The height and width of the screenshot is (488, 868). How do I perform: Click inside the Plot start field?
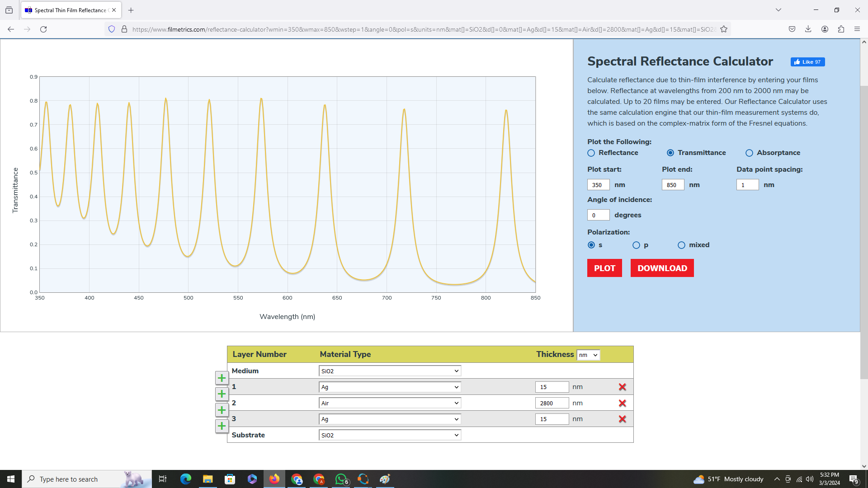598,184
